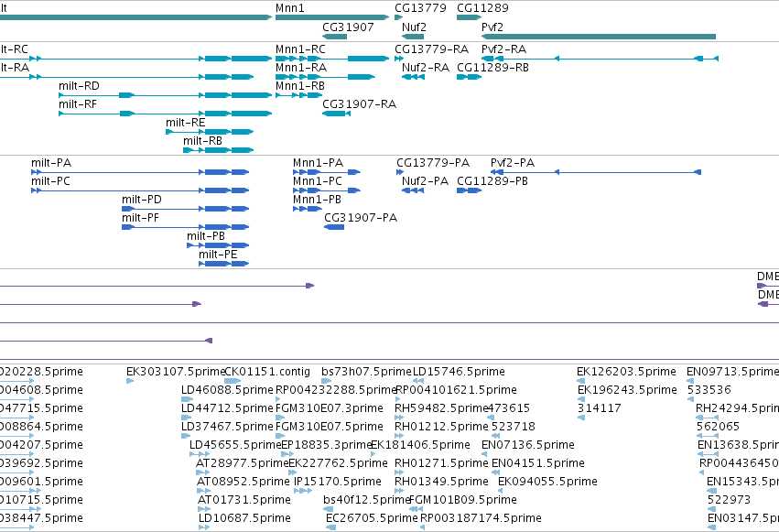Select the EK181406.5prime EST label

pyautogui.click(x=420, y=445)
